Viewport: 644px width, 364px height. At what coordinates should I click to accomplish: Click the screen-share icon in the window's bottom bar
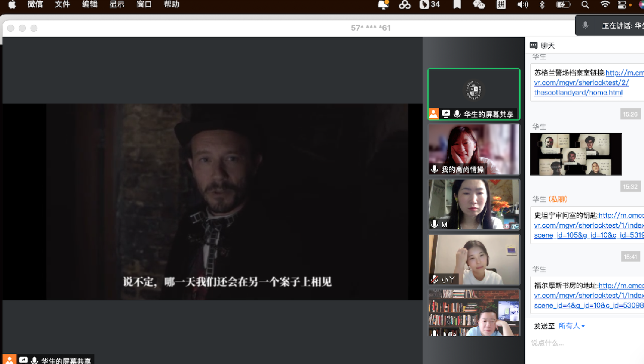pos(23,360)
